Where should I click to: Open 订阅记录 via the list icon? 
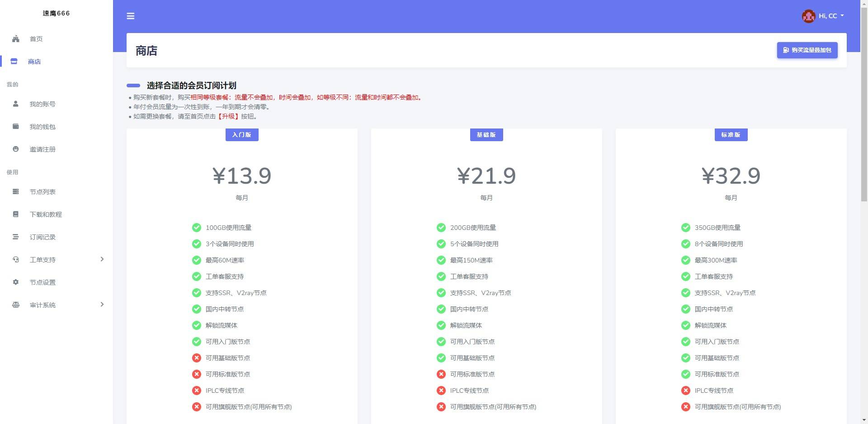coord(16,237)
